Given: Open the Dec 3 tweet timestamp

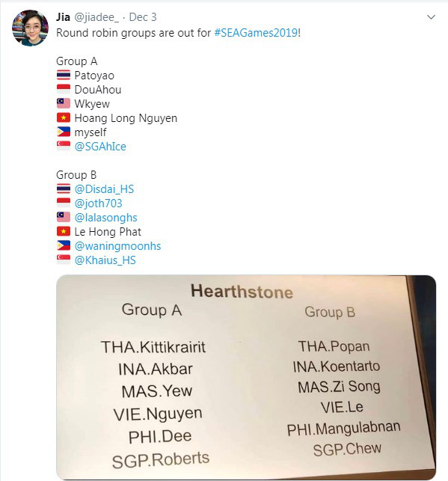Looking at the screenshot, I should pos(143,17).
